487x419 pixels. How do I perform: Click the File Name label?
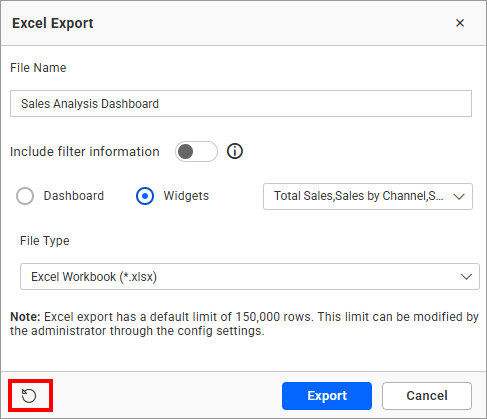pos(38,68)
